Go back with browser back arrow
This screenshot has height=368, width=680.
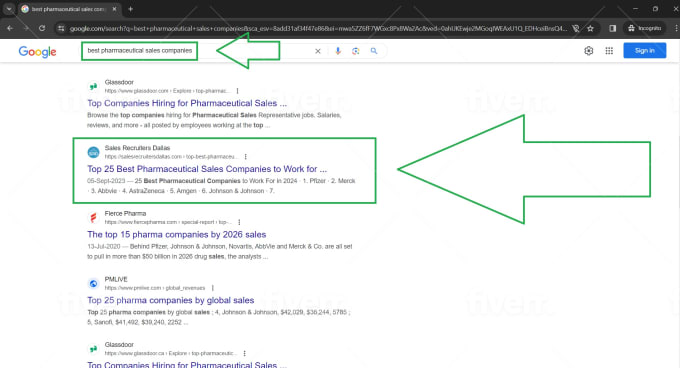(x=10, y=28)
